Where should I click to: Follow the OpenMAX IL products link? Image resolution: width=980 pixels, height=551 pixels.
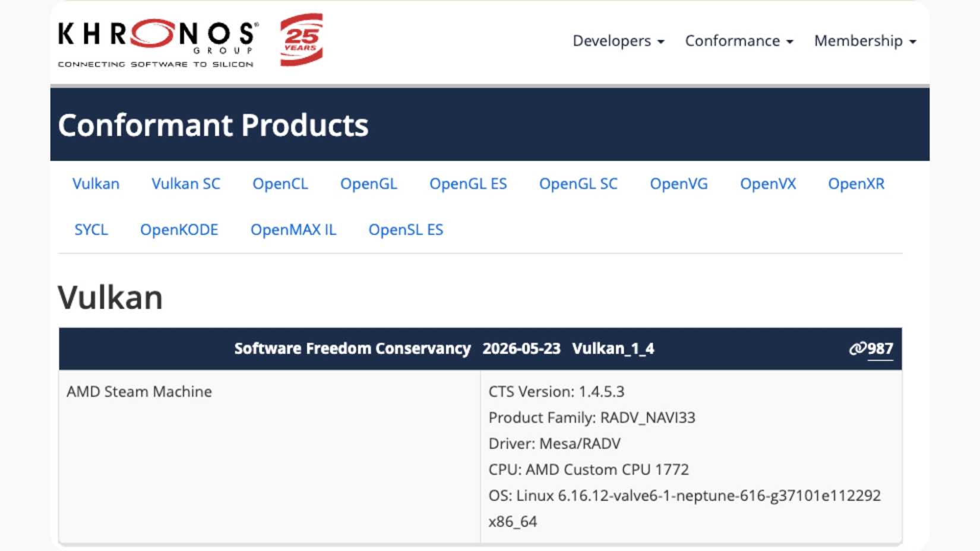click(293, 230)
